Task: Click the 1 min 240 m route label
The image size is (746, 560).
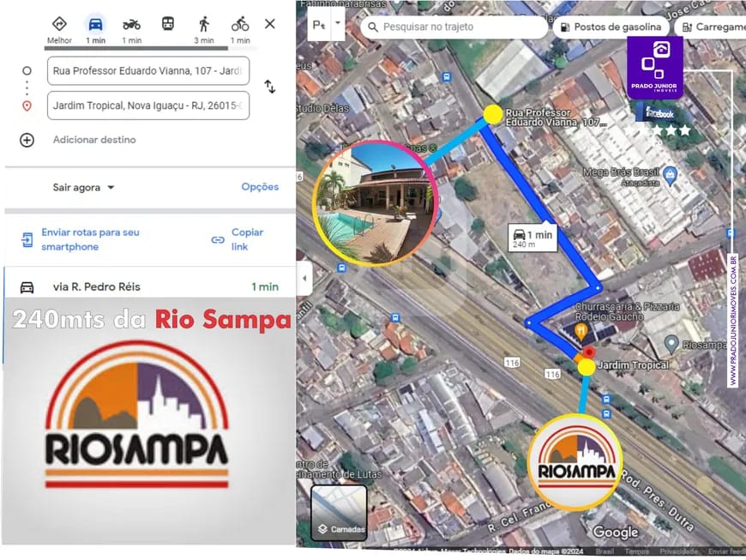Action: point(532,238)
